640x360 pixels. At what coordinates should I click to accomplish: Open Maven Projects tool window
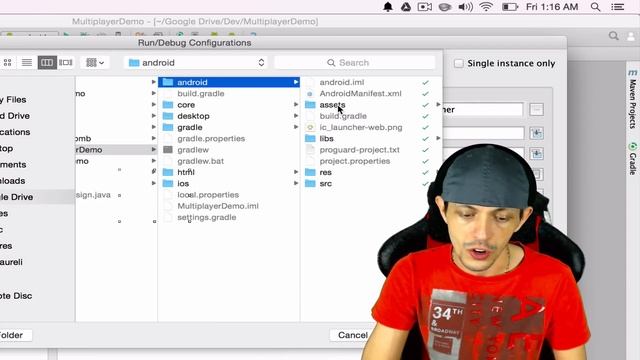point(633,99)
